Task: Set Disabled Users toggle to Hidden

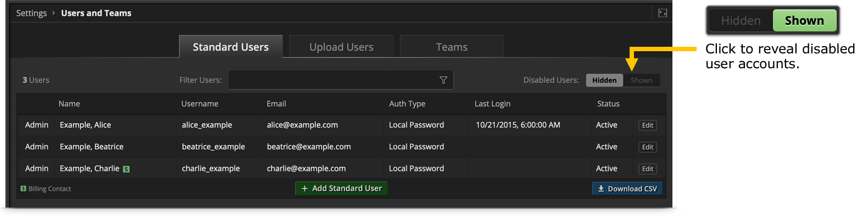Action: (604, 80)
